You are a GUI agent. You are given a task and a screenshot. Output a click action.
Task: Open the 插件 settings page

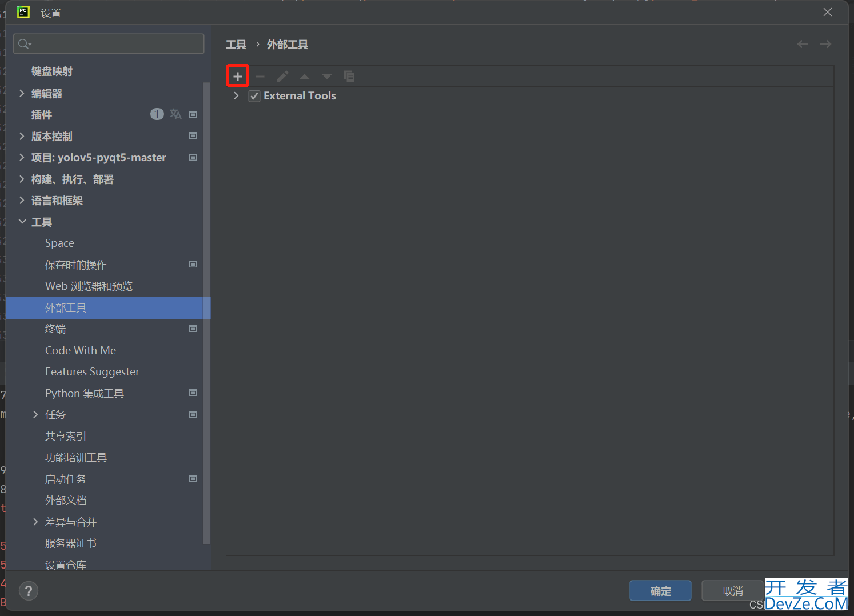42,115
